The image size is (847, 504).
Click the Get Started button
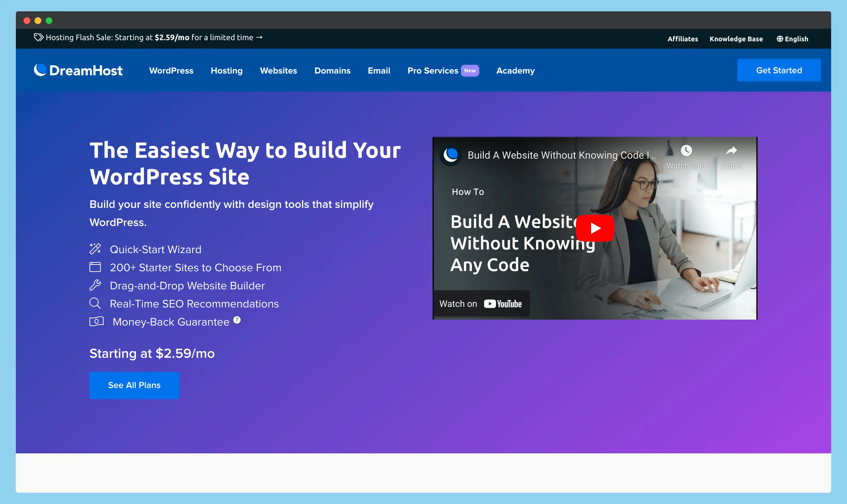click(x=779, y=70)
